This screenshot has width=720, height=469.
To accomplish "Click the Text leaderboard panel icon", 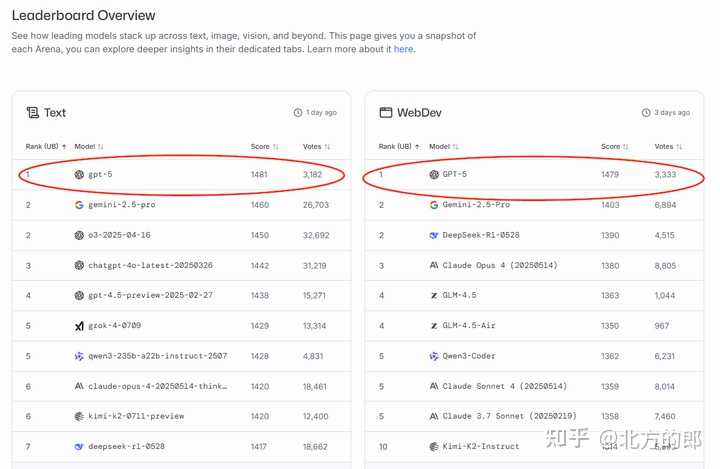I will [x=33, y=113].
